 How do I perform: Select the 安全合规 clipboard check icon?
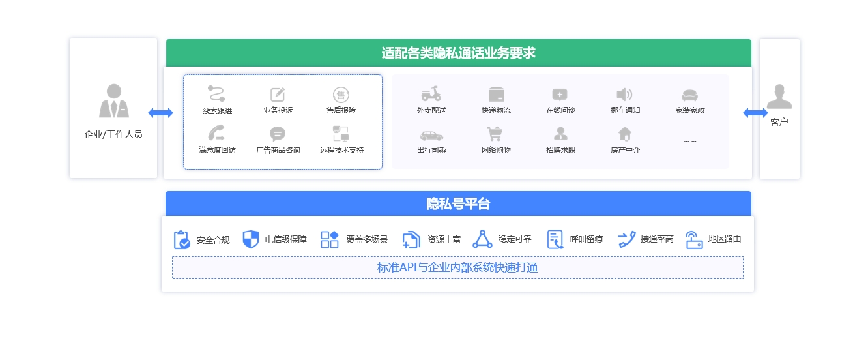[182, 239]
